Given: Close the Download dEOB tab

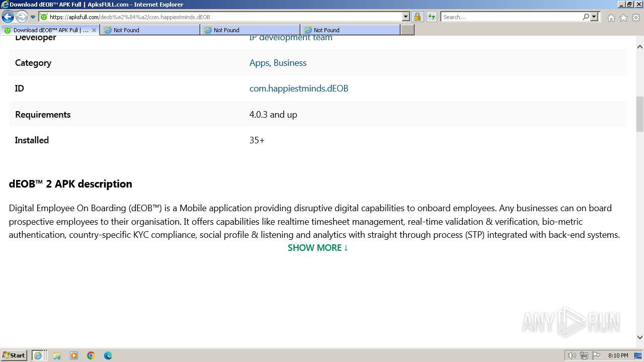Looking at the screenshot, I should (x=94, y=30).
